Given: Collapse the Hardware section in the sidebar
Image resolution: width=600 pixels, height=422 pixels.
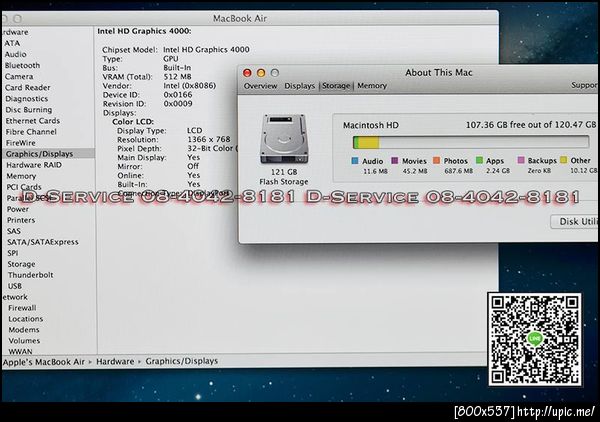Looking at the screenshot, I should (x=15, y=32).
